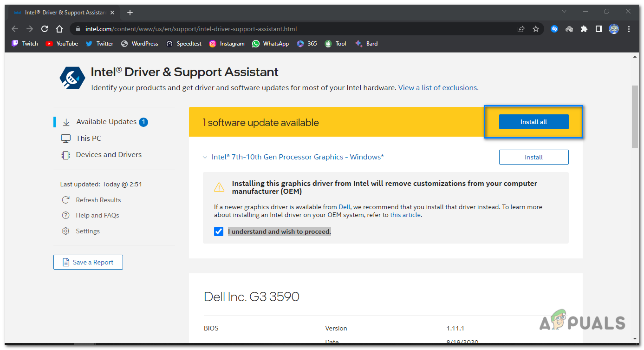Open the Shazam extension icon
Viewport: 644px width, 350px height.
click(x=554, y=29)
